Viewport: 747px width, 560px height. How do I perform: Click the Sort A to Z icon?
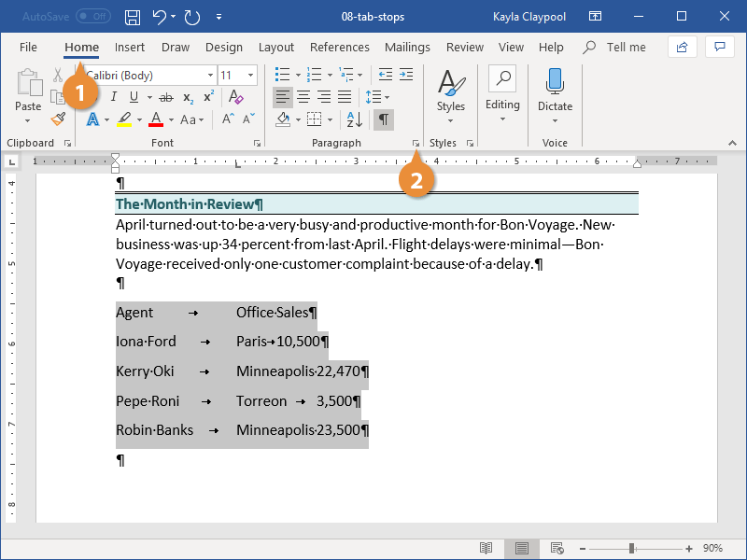(354, 119)
